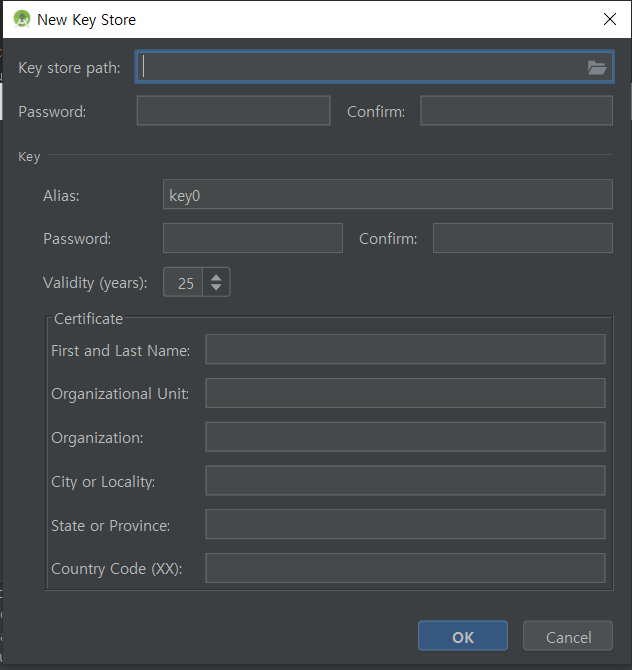This screenshot has width=632, height=670.
Task: Click the Key section Confirm field
Action: point(523,238)
